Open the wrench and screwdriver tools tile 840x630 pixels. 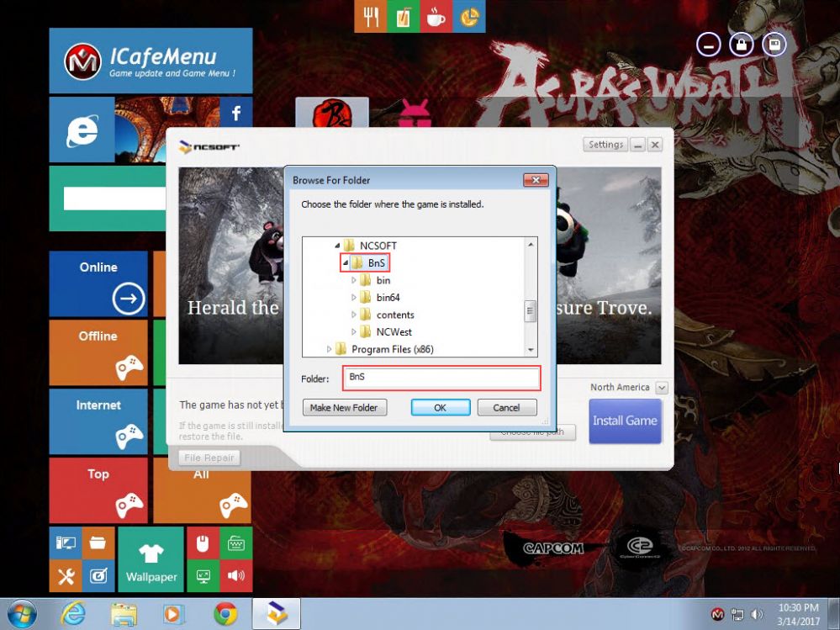pos(66,576)
